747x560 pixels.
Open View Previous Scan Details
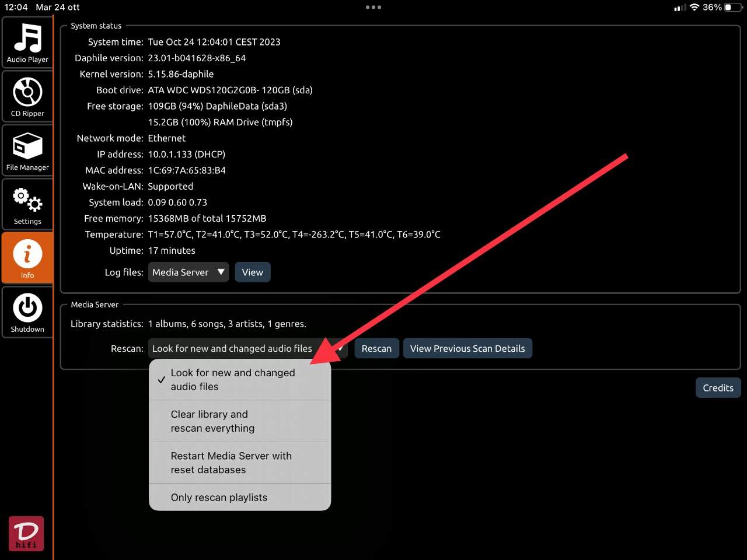pyautogui.click(x=467, y=348)
